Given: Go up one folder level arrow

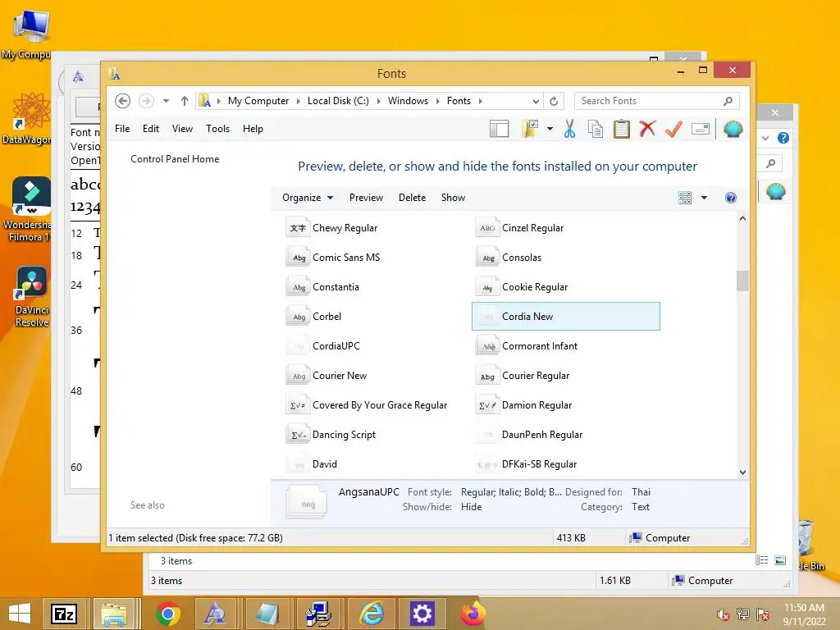Looking at the screenshot, I should click(x=185, y=101).
